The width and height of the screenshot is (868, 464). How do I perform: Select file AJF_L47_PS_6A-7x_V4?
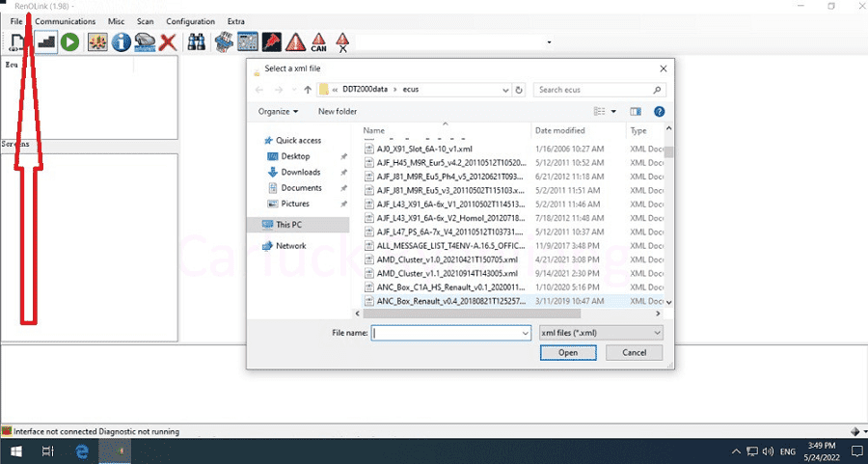(450, 232)
